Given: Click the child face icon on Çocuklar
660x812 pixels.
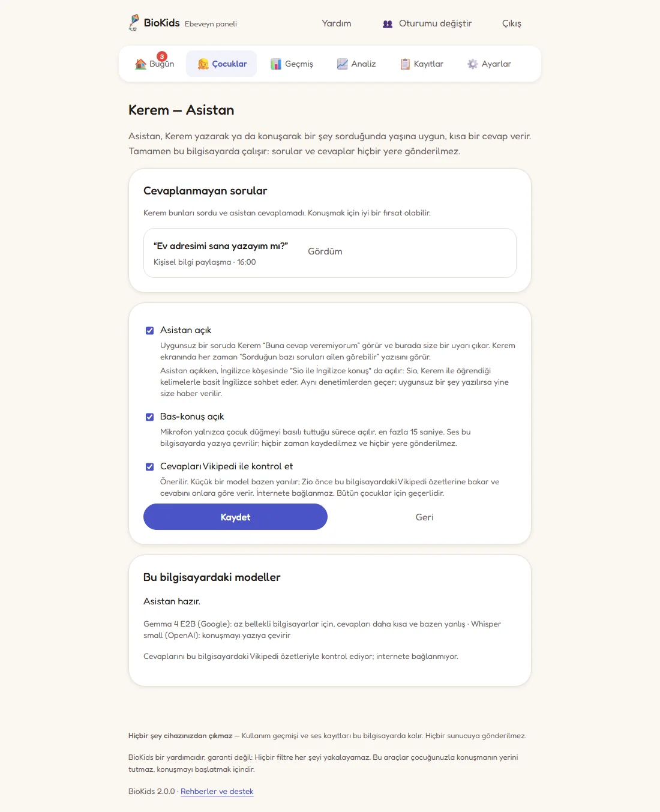Looking at the screenshot, I should pos(203,64).
